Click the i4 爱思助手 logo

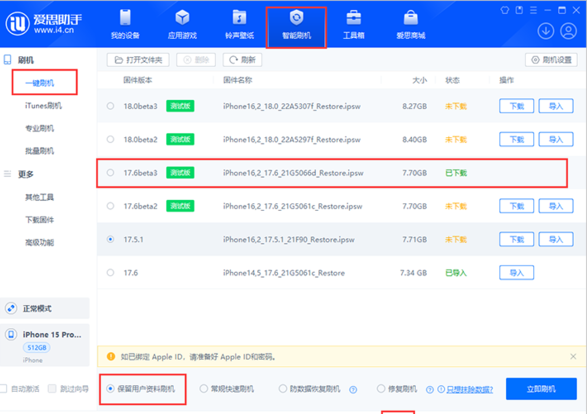[44, 23]
